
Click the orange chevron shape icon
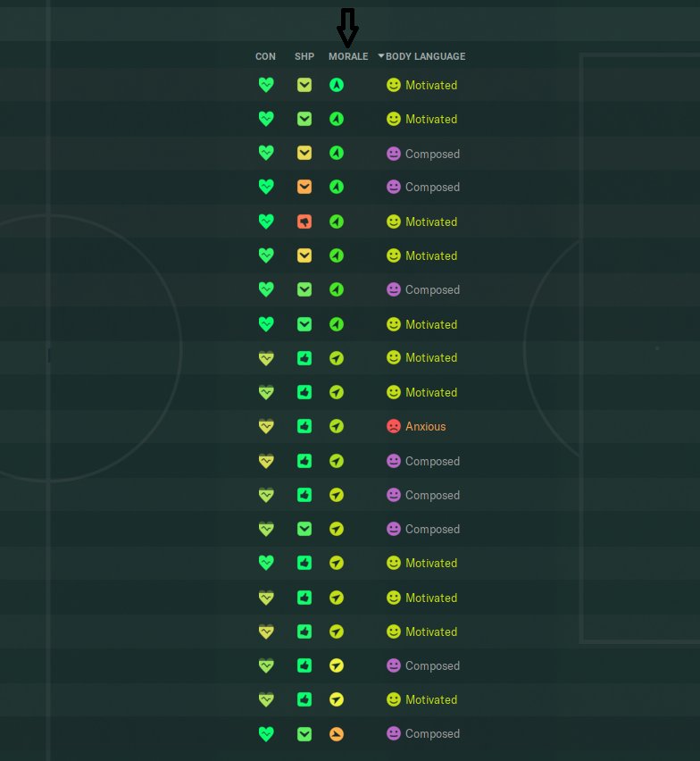[304, 188]
